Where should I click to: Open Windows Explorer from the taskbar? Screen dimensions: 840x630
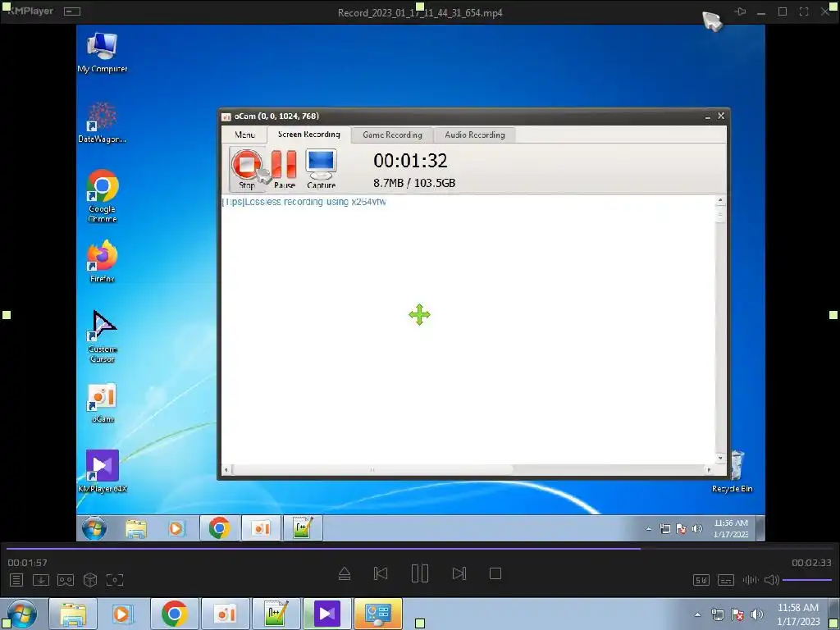[x=73, y=614]
